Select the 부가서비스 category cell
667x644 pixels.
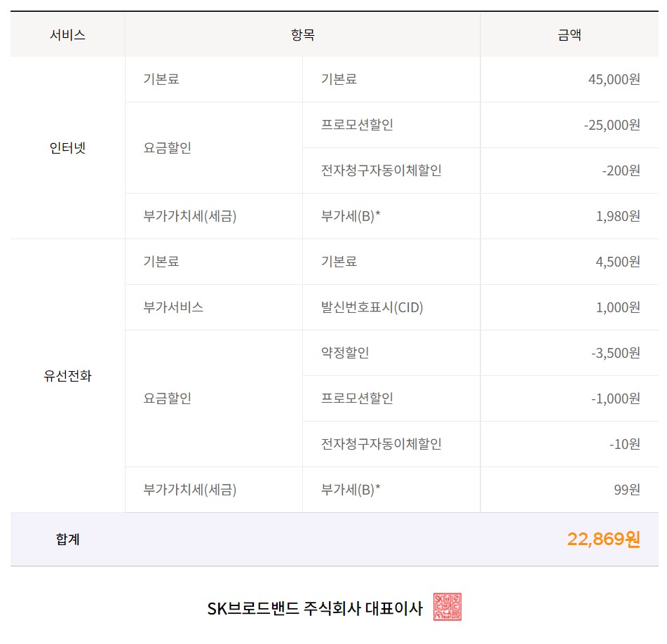click(173, 307)
